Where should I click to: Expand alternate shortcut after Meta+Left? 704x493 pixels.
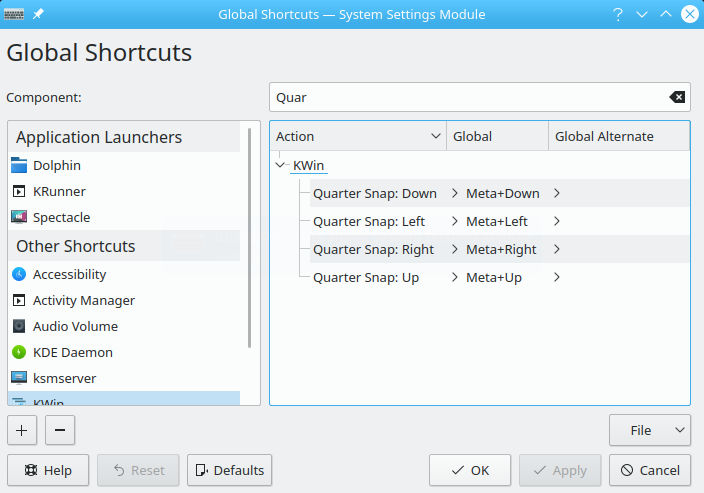557,221
